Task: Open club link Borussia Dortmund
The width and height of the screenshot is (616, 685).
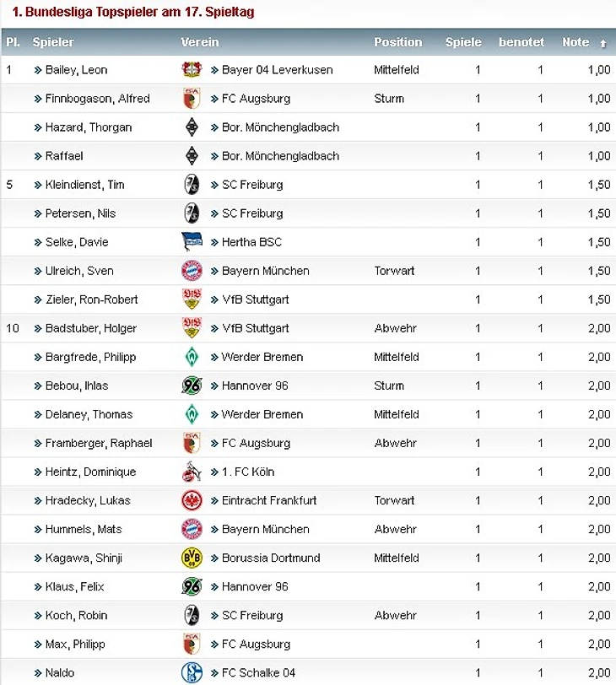Action: (271, 558)
